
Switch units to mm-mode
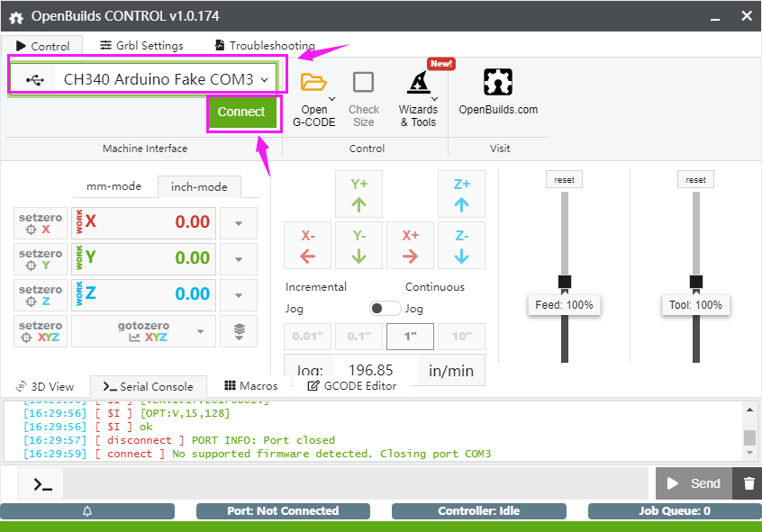(113, 186)
